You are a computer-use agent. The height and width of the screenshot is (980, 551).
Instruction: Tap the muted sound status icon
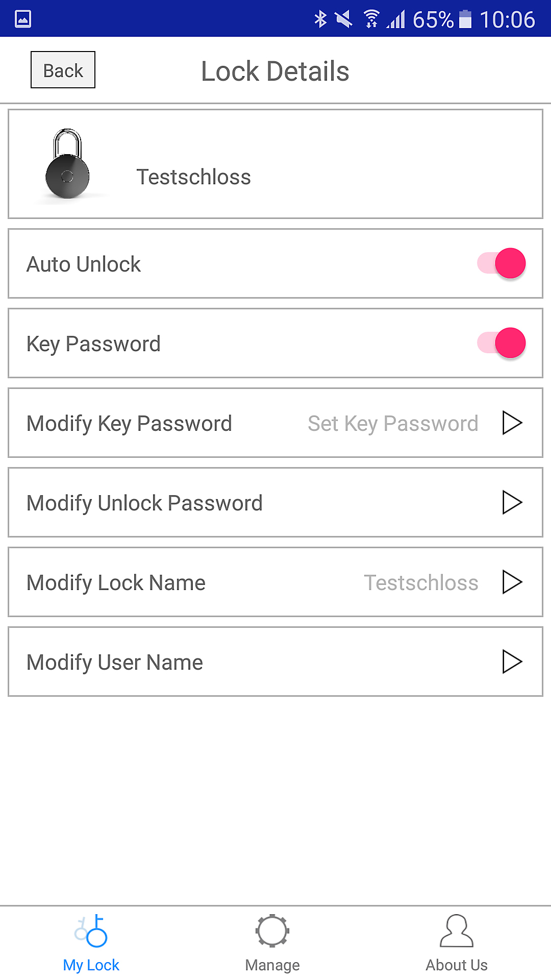click(x=344, y=19)
